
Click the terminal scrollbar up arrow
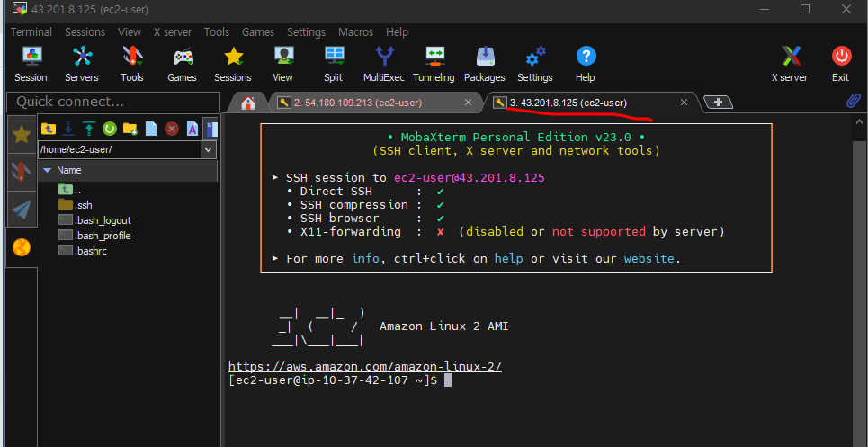tap(860, 121)
